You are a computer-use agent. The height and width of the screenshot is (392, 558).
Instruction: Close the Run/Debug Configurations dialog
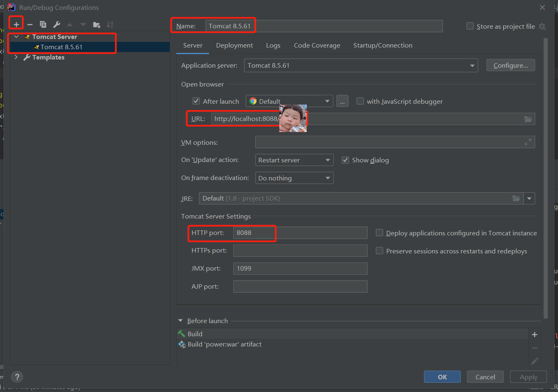tap(542, 7)
